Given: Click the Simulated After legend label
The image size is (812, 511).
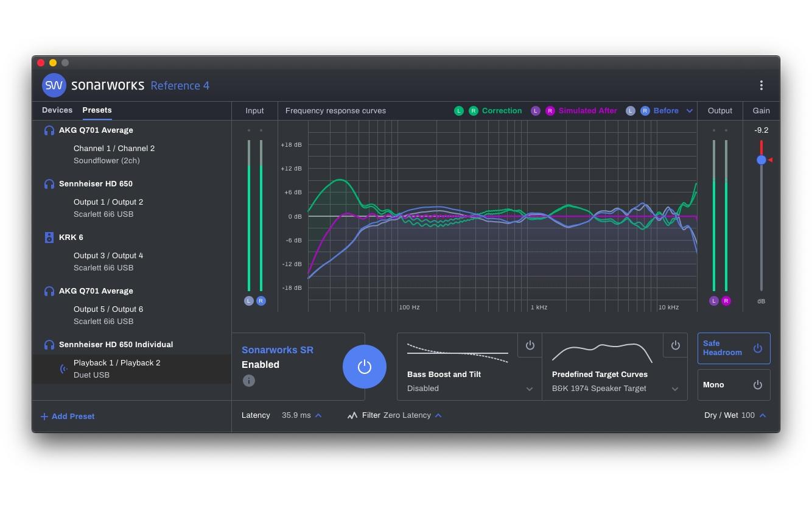Looking at the screenshot, I should 588,111.
